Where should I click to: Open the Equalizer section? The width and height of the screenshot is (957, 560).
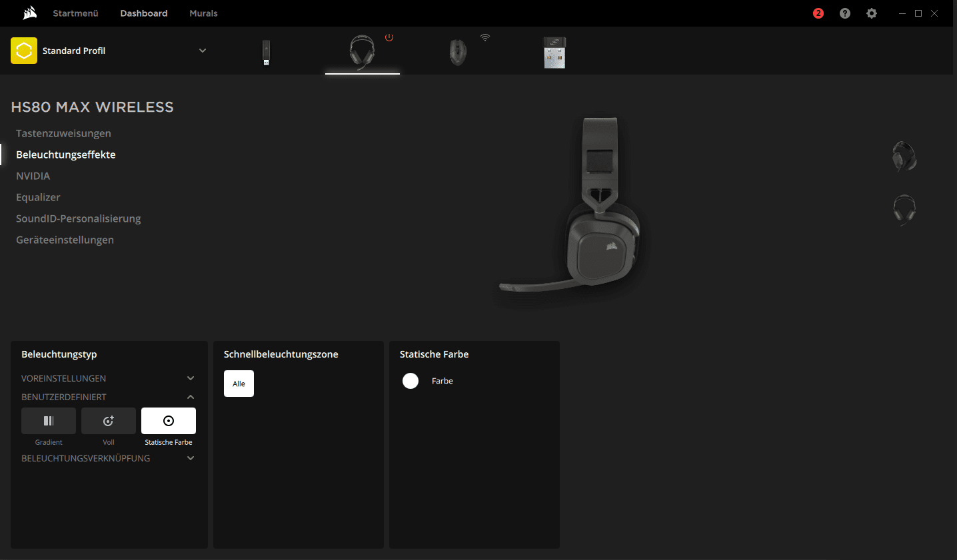click(x=38, y=197)
